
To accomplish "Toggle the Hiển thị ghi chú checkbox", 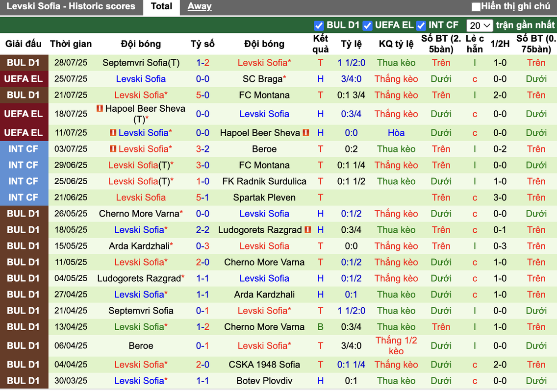I will coord(476,6).
